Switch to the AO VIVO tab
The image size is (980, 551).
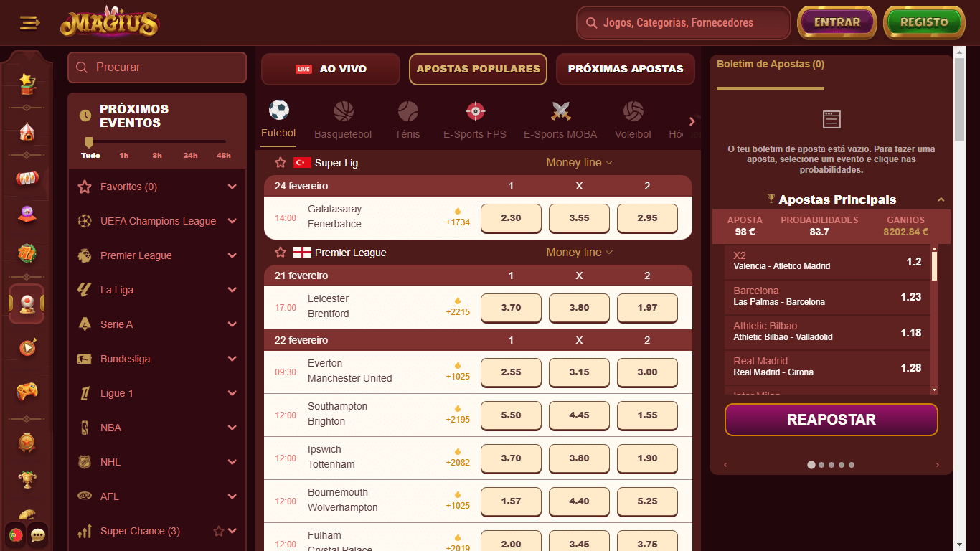point(330,69)
